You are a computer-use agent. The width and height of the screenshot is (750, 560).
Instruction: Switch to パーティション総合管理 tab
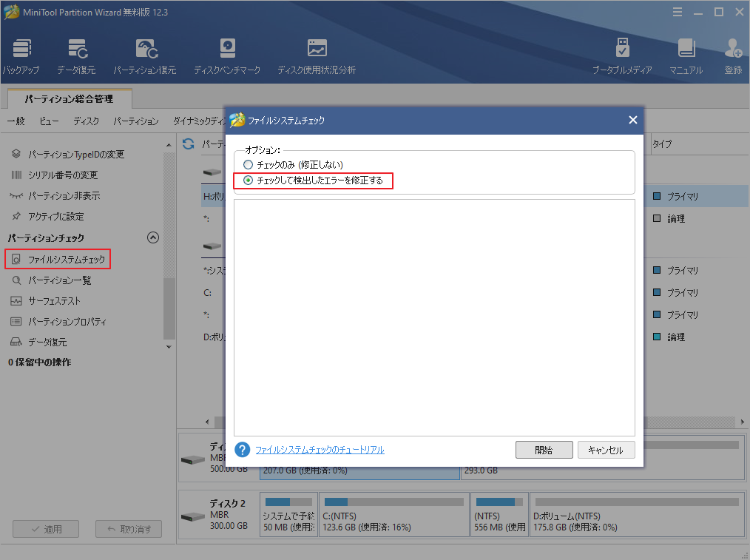tap(69, 98)
